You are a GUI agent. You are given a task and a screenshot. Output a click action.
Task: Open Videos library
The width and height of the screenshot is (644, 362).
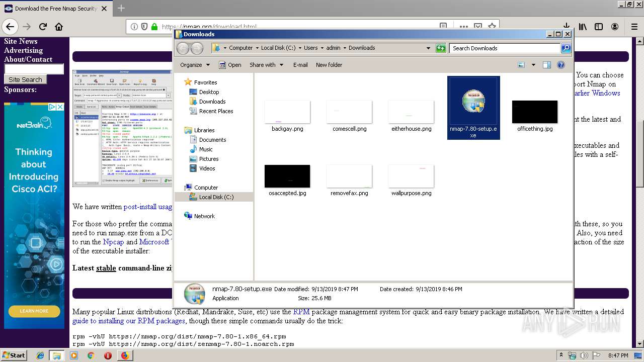click(207, 168)
